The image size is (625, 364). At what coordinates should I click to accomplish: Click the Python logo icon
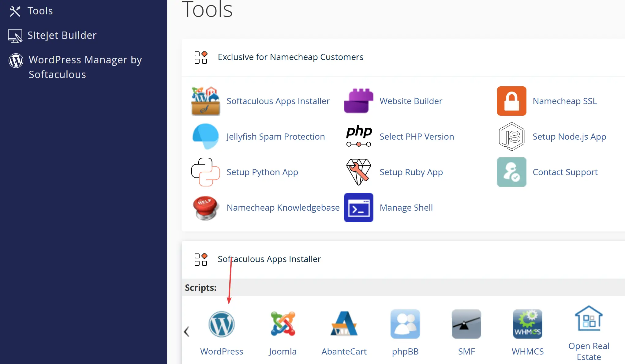tap(206, 172)
